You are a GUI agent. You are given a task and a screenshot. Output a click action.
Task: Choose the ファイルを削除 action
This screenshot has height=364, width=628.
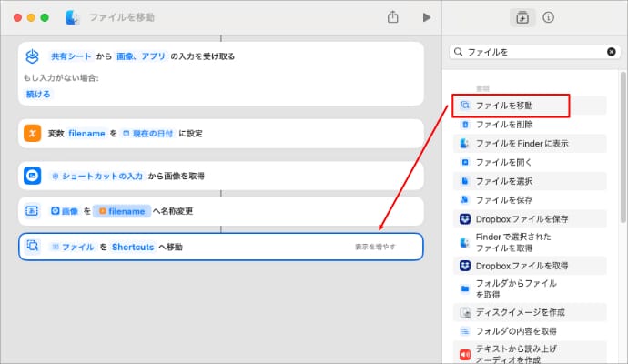tap(503, 125)
